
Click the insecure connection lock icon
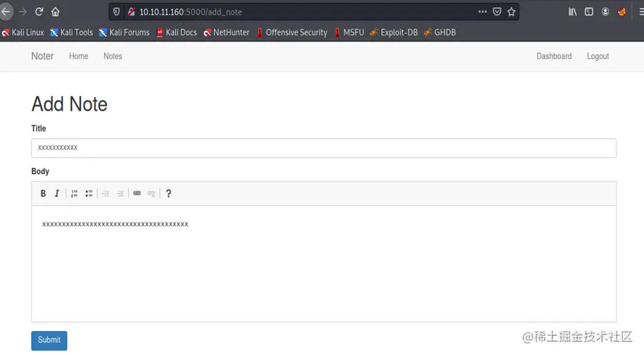131,12
